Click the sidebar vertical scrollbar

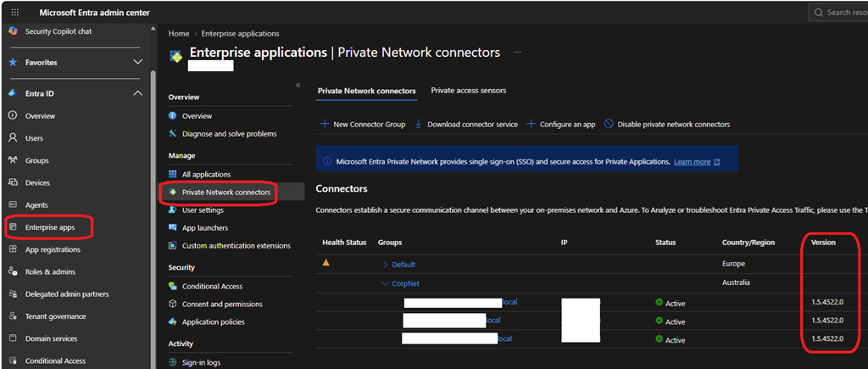(x=153, y=221)
